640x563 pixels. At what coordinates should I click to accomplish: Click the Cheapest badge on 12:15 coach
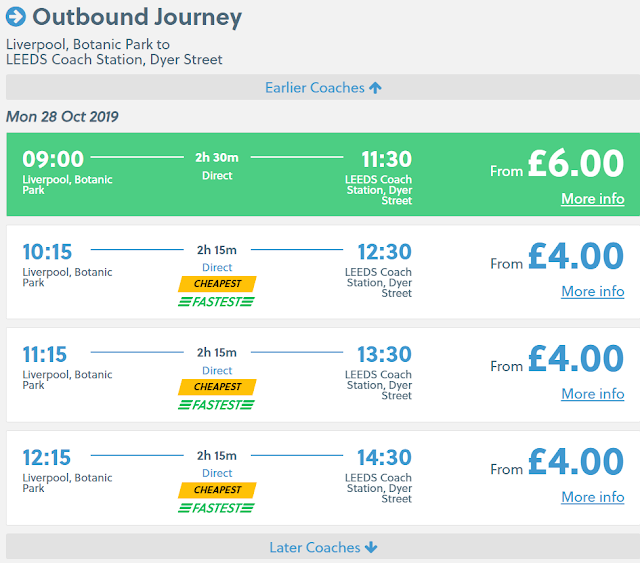click(217, 490)
